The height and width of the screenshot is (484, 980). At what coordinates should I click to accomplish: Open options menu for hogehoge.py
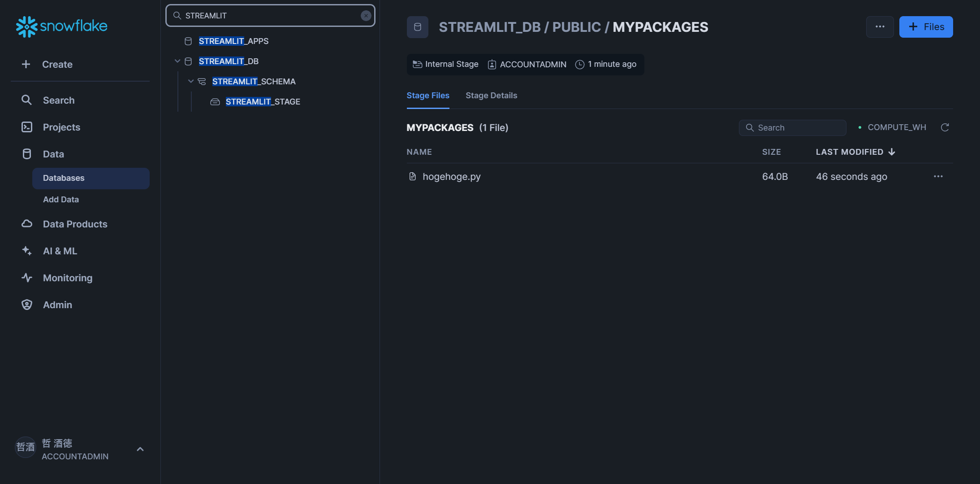938,176
